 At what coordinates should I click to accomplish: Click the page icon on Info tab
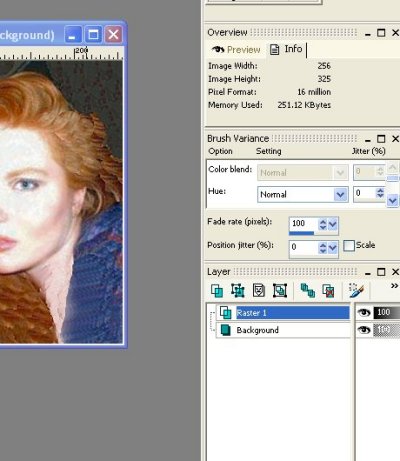(x=274, y=49)
